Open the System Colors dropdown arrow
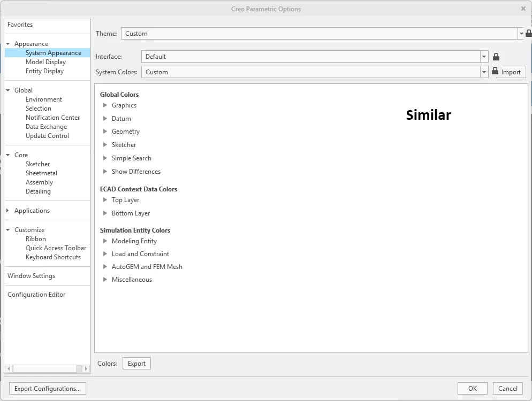532x401 pixels. point(484,72)
